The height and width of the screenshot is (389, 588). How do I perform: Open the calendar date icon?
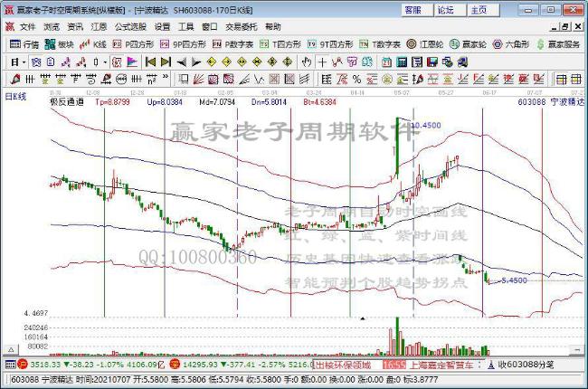pos(386,62)
